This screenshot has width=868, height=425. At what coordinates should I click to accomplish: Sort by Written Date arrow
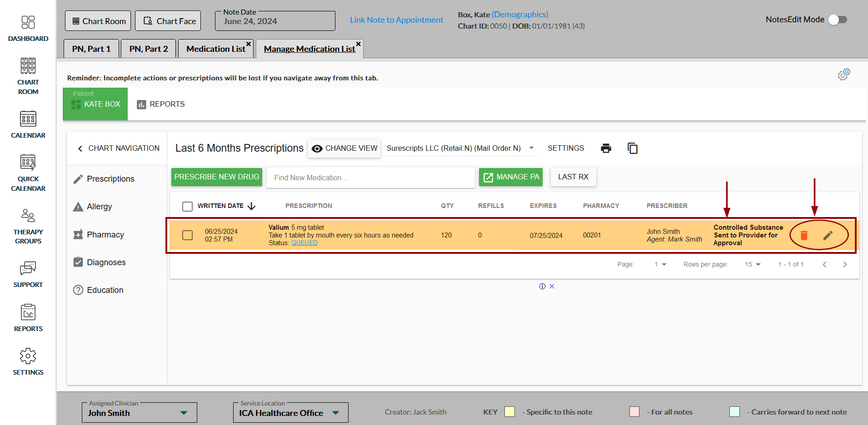tap(252, 206)
